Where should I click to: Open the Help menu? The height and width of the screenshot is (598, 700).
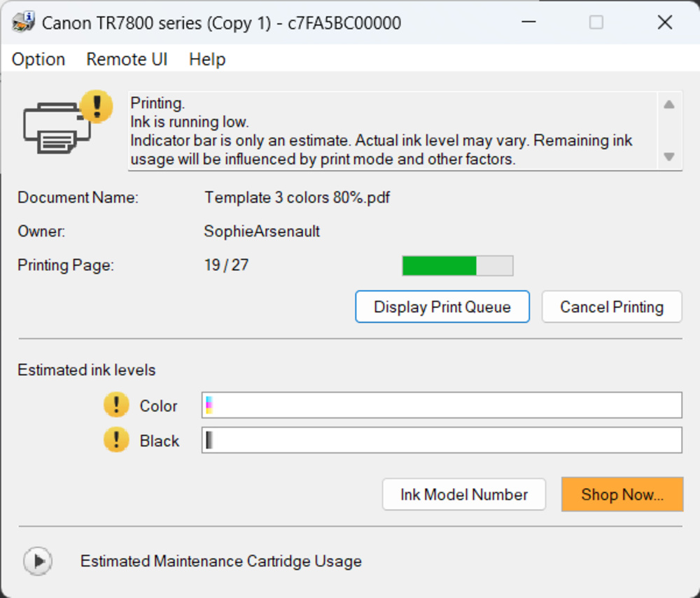(x=207, y=60)
